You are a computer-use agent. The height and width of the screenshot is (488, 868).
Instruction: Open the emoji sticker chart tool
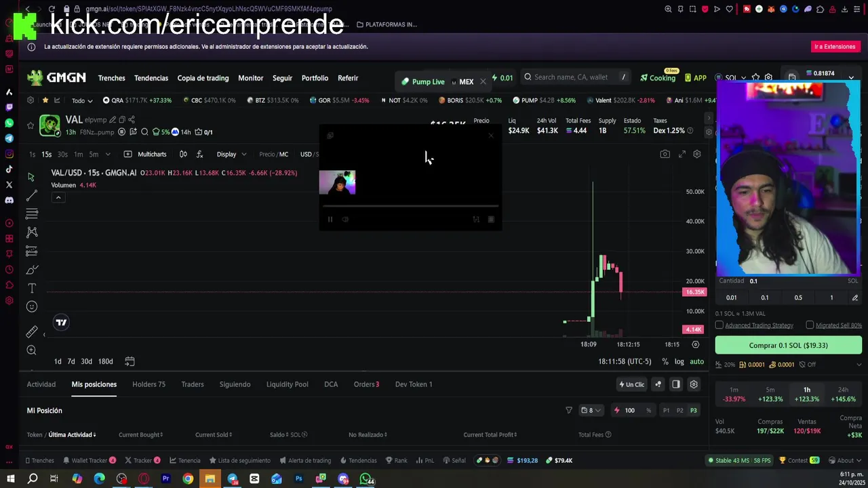(x=31, y=306)
